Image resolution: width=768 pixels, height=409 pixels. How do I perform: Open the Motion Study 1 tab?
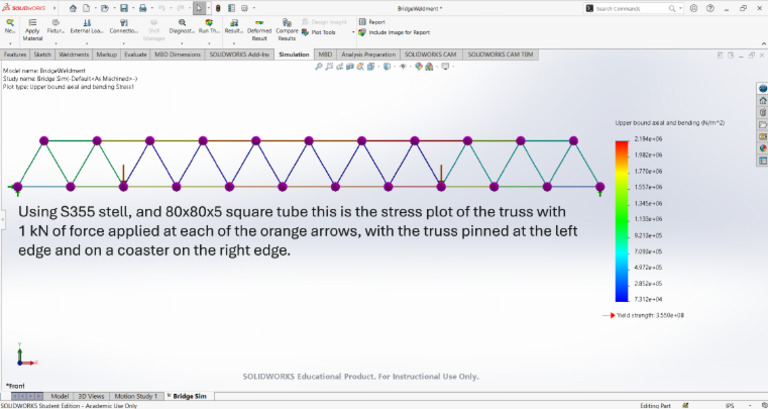point(136,396)
